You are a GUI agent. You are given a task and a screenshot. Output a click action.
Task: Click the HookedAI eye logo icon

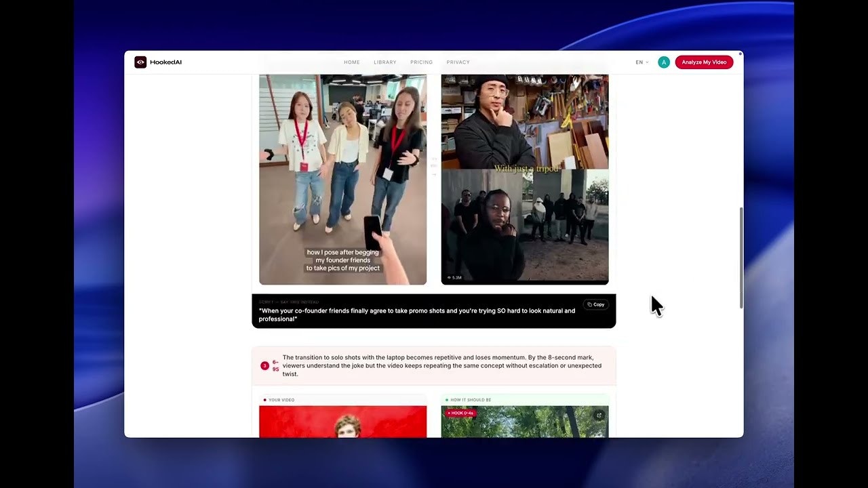point(140,62)
